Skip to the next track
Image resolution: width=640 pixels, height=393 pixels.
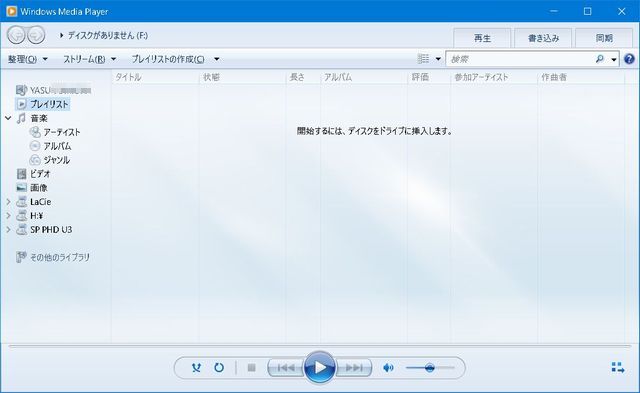pyautogui.click(x=353, y=368)
